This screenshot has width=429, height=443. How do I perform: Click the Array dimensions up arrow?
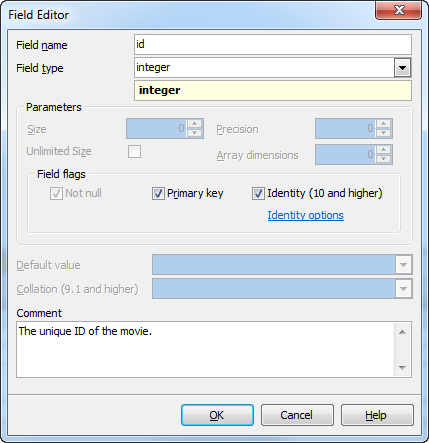tap(384, 150)
